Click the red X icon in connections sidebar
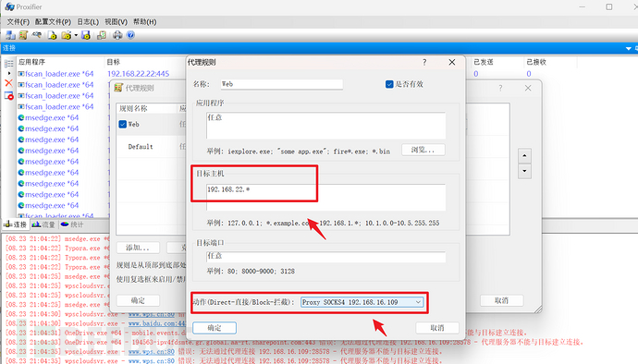Image resolution: width=638 pixels, height=364 pixels. click(x=8, y=83)
